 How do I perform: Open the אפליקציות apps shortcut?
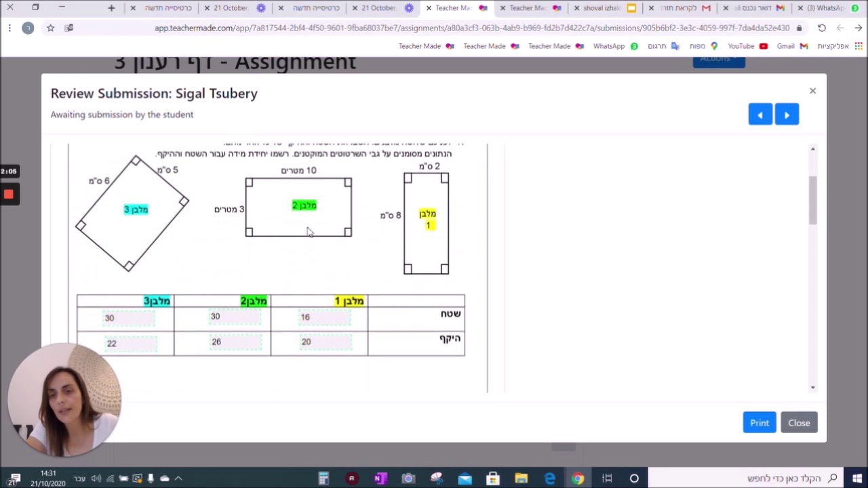tap(840, 46)
